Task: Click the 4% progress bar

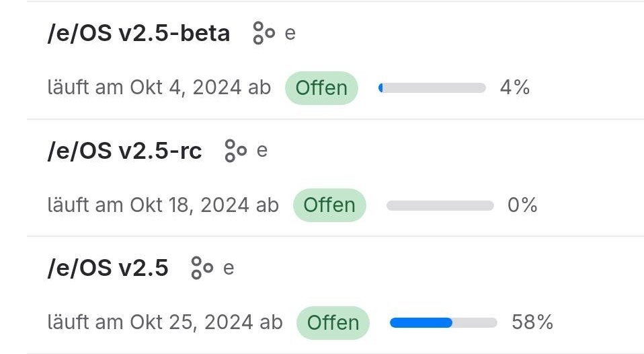Action: (432, 88)
